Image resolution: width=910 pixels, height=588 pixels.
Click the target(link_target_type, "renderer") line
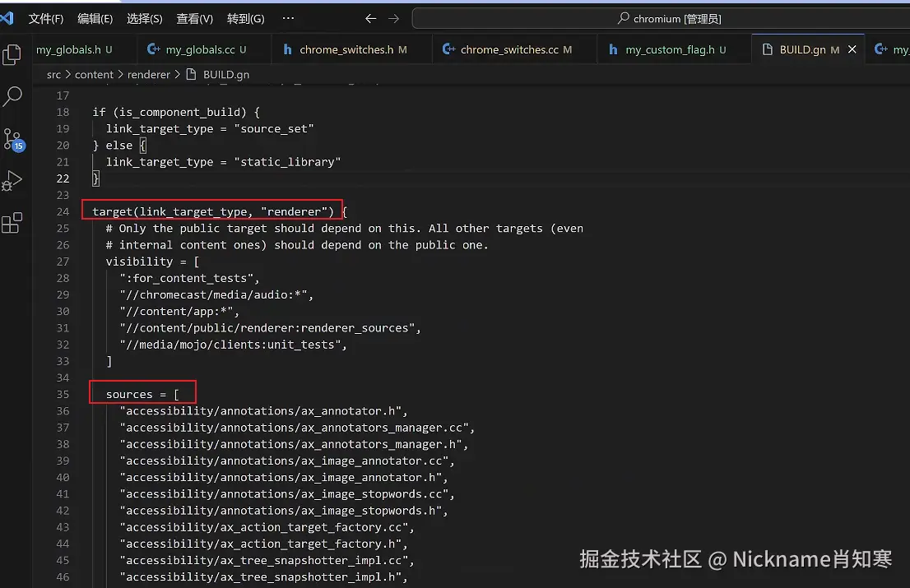pos(220,211)
